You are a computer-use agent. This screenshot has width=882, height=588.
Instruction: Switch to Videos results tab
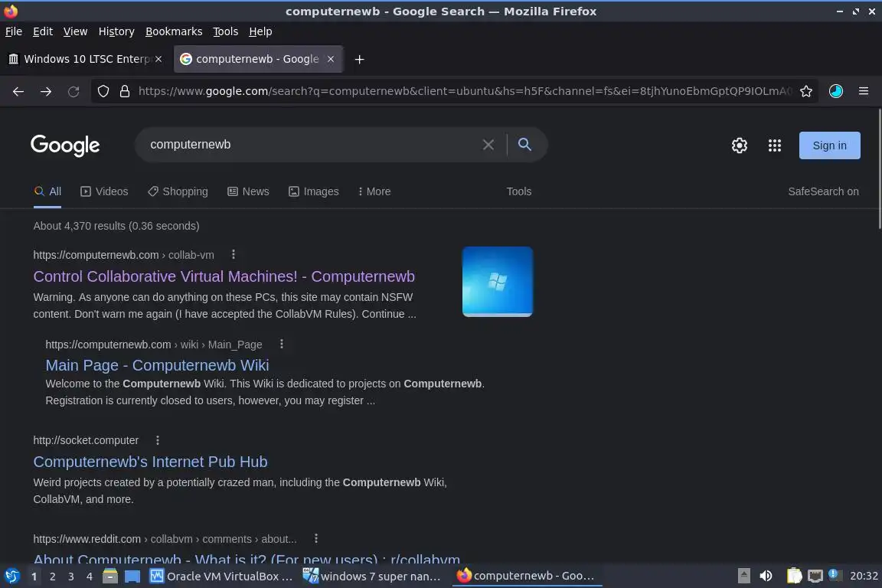(x=104, y=191)
